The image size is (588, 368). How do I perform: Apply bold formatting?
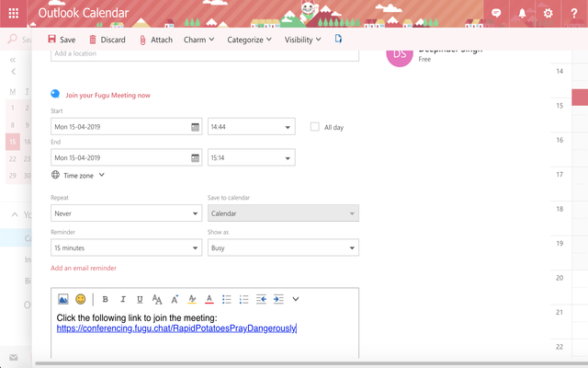(106, 299)
